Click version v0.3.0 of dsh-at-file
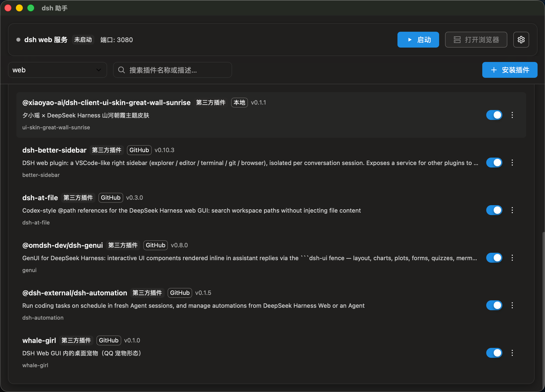The image size is (545, 392). point(134,198)
